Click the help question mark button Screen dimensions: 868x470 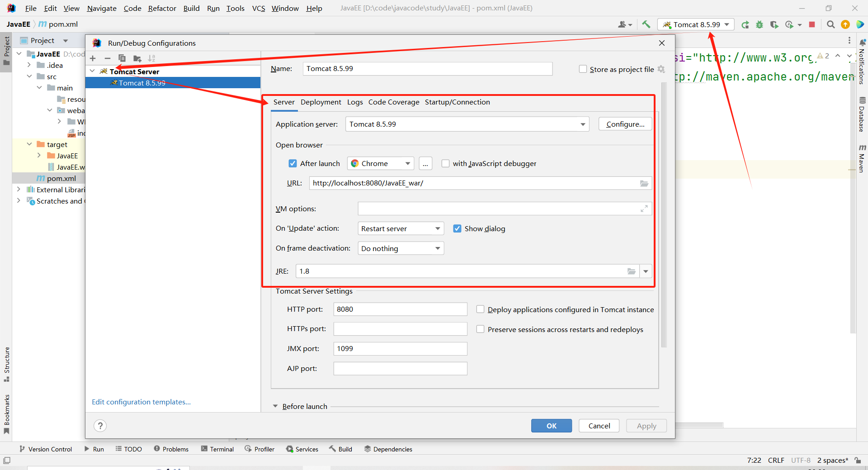pos(100,426)
